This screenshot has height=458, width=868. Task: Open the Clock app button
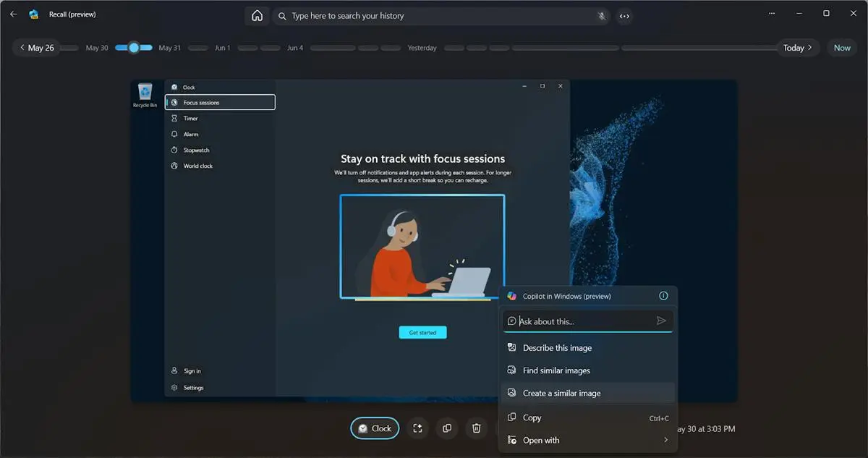click(375, 428)
